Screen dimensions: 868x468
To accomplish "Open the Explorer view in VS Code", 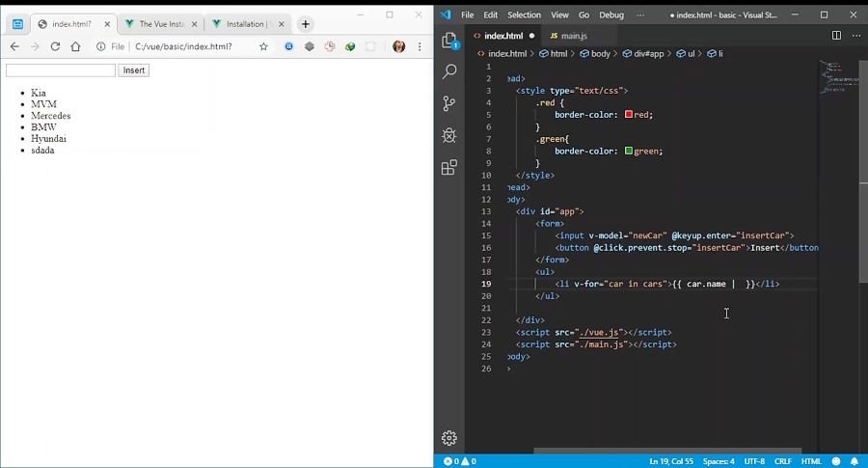I will [x=449, y=41].
